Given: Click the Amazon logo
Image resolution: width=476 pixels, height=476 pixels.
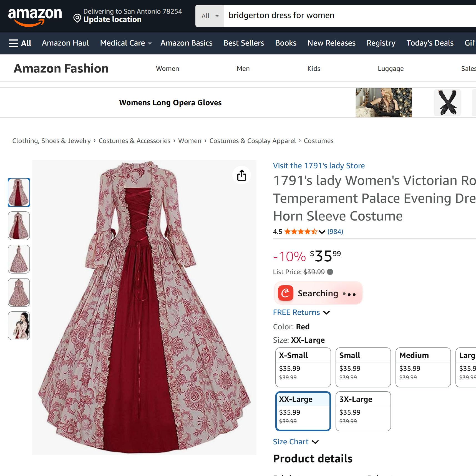Looking at the screenshot, I should tap(35, 16).
